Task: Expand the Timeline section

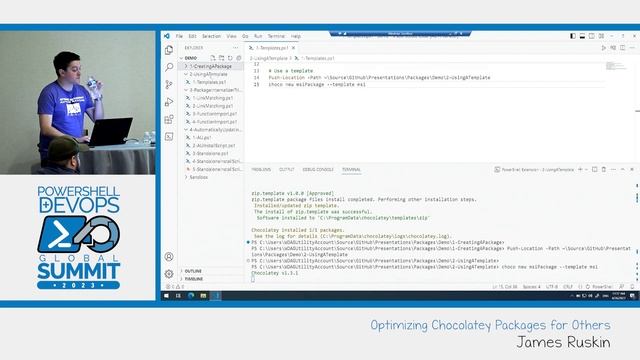Action: (x=211, y=279)
